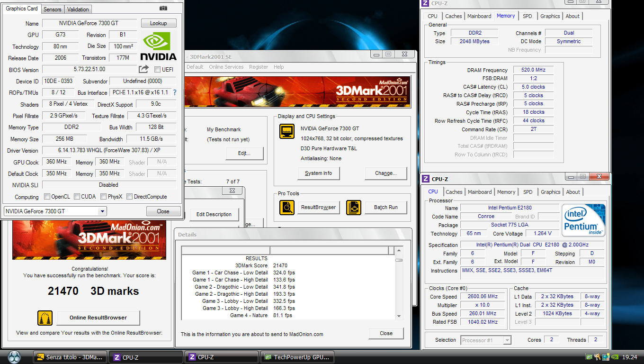
Task: Click the first CPU-Z taskbar button
Action: pyautogui.click(x=146, y=357)
